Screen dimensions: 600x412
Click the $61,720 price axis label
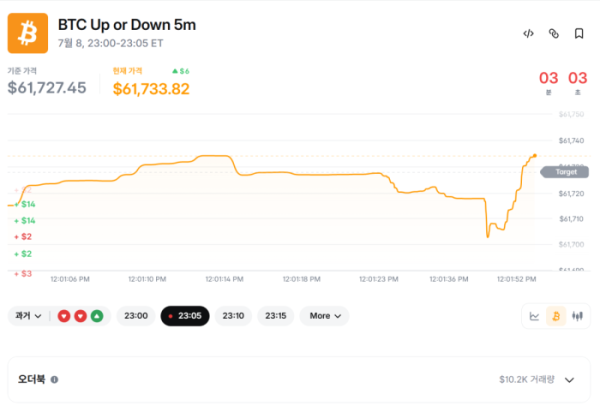tap(571, 194)
